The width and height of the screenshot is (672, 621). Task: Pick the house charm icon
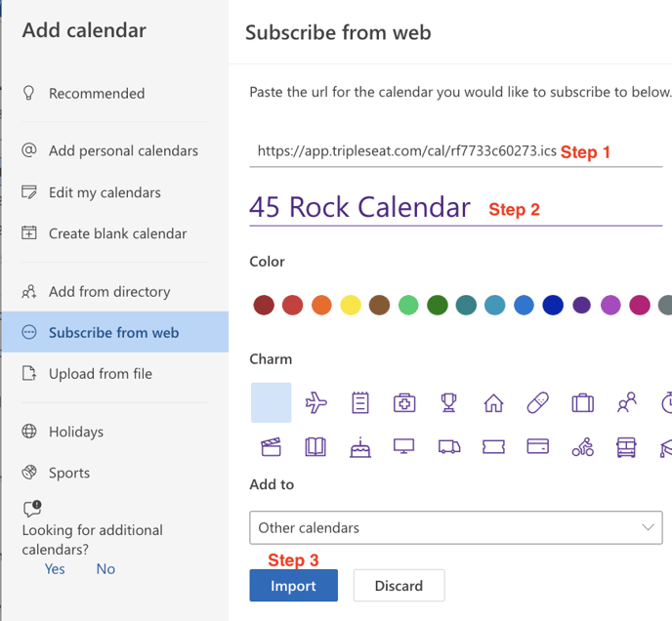[493, 402]
